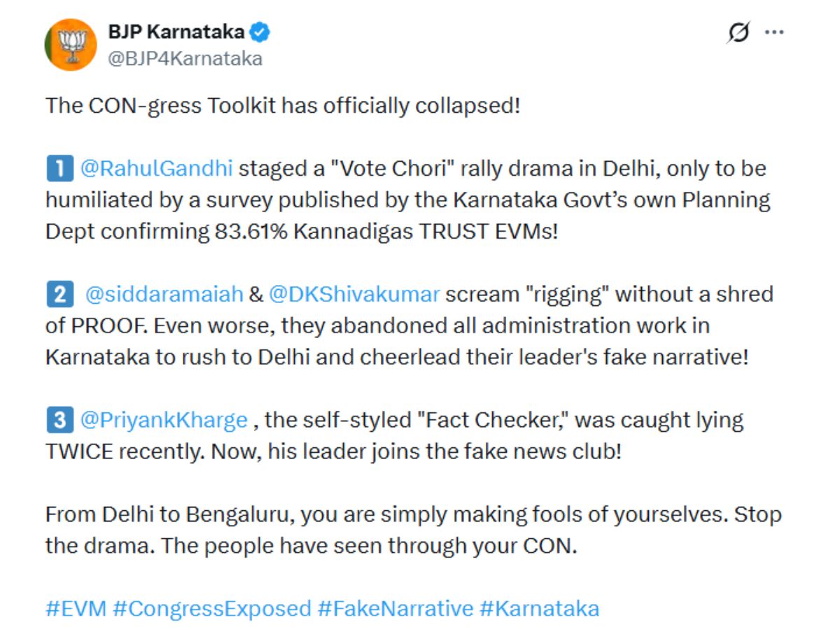This screenshot has width=840, height=630.
Task: Open the @DKShivakumar mention
Action: [x=354, y=294]
